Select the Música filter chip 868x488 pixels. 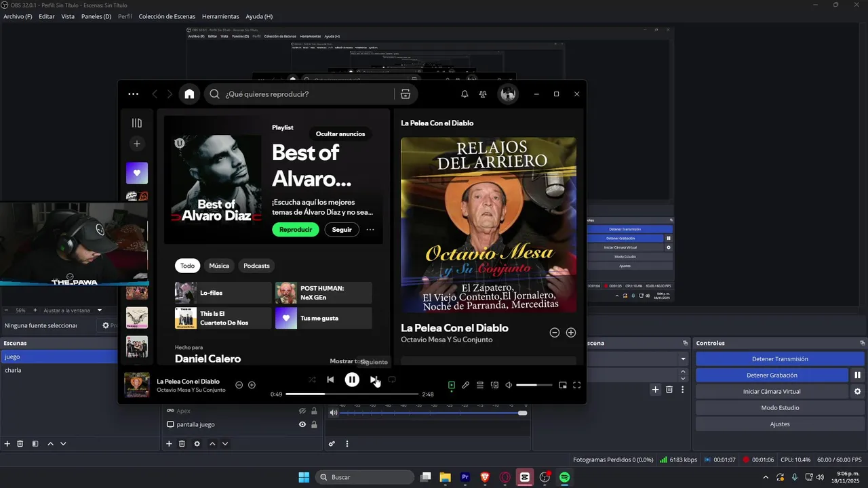219,266
